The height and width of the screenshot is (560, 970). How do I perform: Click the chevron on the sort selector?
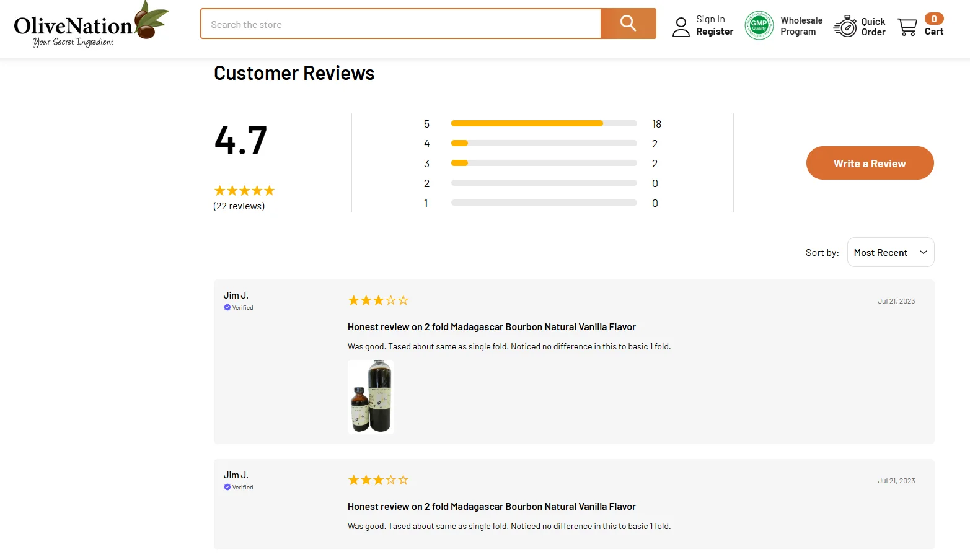coord(922,252)
